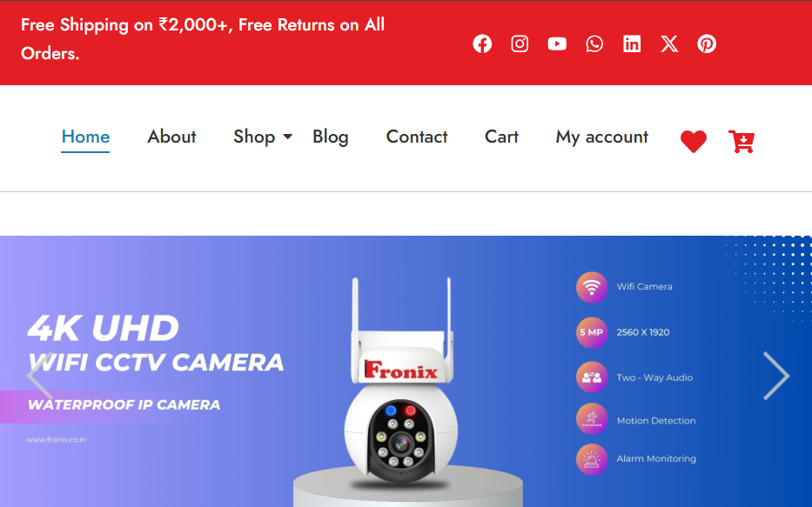Open the X (Twitter) icon

pos(669,44)
